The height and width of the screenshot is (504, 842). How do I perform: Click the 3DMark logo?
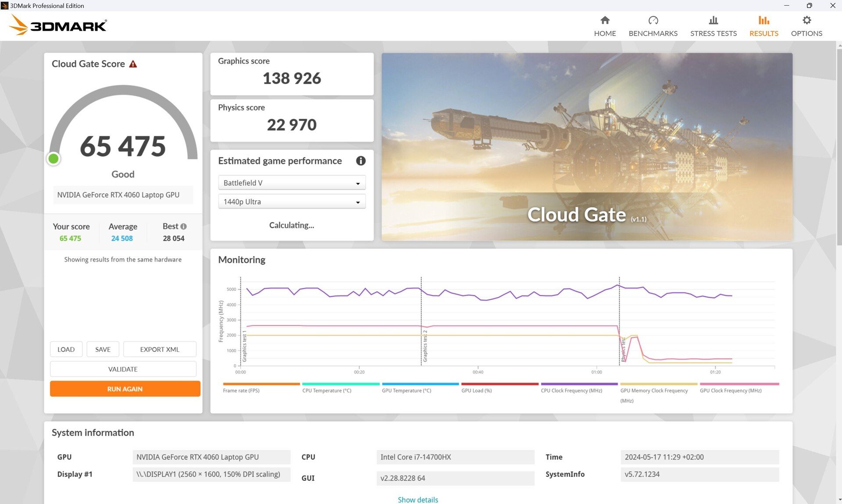58,25
